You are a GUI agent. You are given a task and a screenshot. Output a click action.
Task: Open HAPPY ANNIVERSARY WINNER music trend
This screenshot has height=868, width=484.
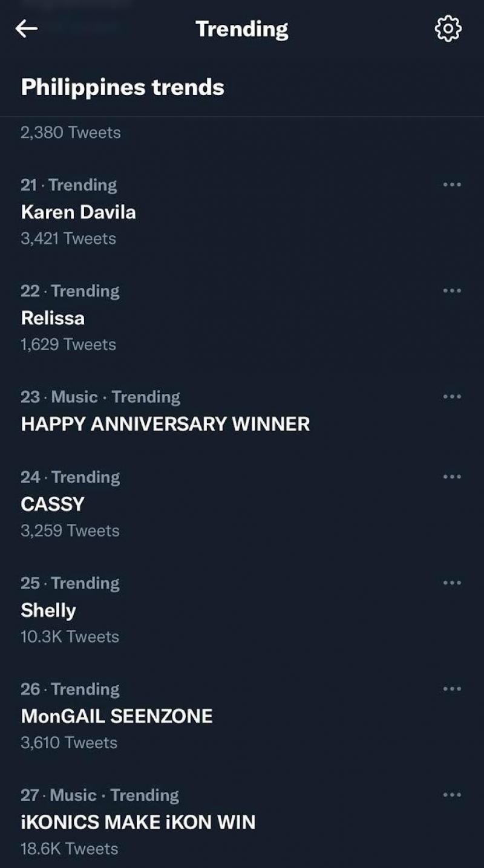[165, 424]
